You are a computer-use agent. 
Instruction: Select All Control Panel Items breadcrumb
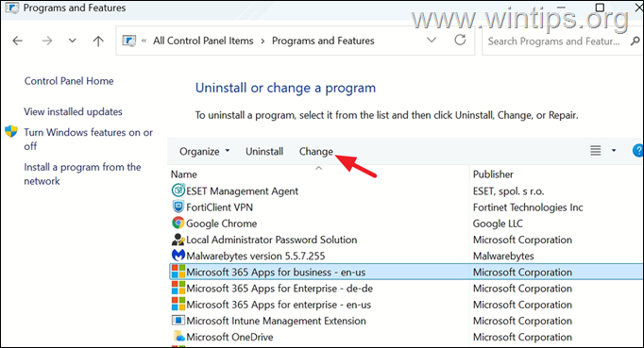click(x=203, y=41)
